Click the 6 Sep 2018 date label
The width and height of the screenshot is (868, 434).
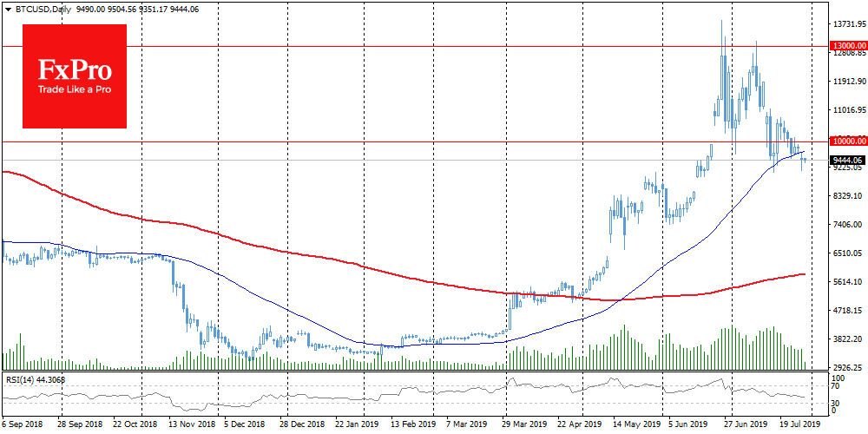[x=22, y=426]
